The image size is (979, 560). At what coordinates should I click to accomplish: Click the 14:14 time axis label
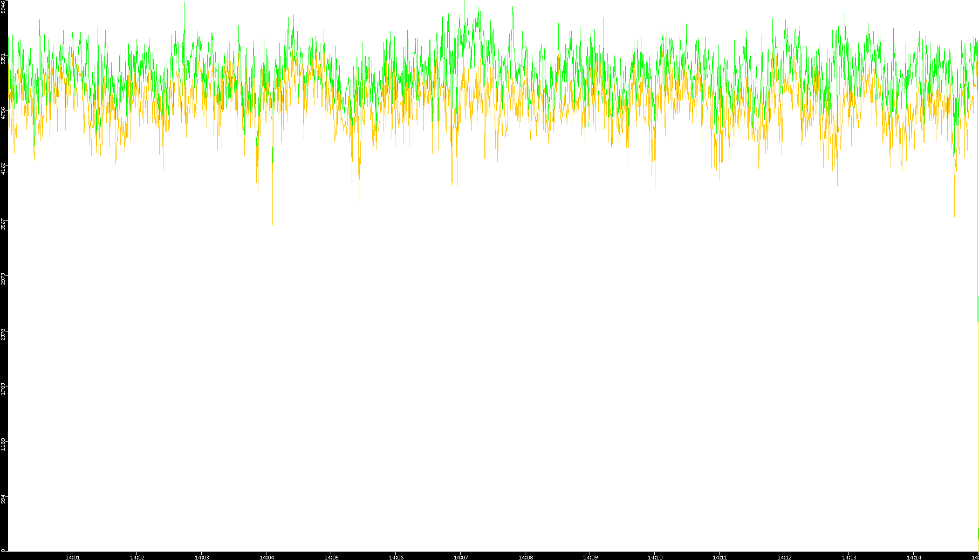(x=914, y=557)
